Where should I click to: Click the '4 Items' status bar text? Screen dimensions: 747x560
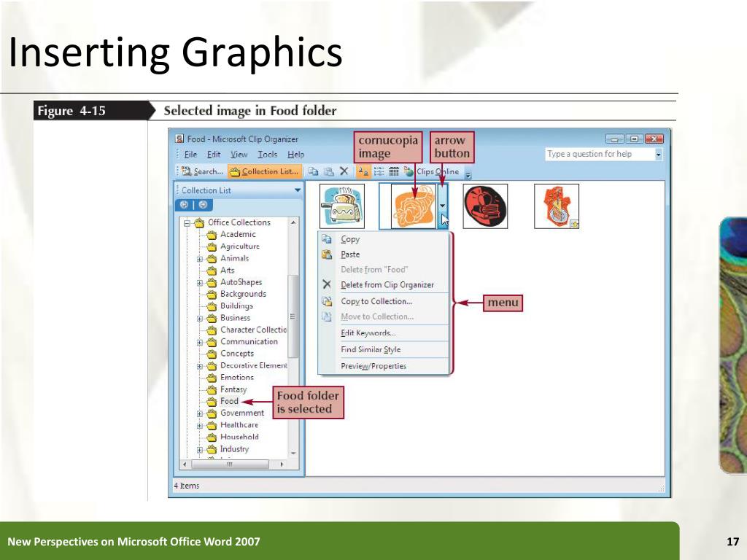187,486
